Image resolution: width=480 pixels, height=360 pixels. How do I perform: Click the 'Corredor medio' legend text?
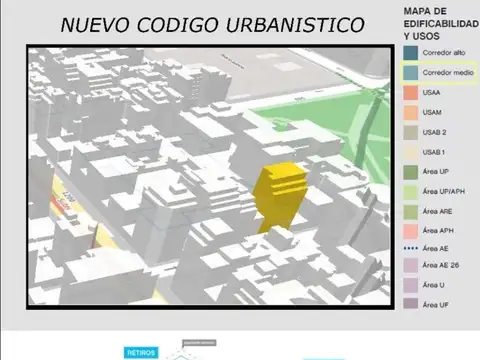pos(448,72)
